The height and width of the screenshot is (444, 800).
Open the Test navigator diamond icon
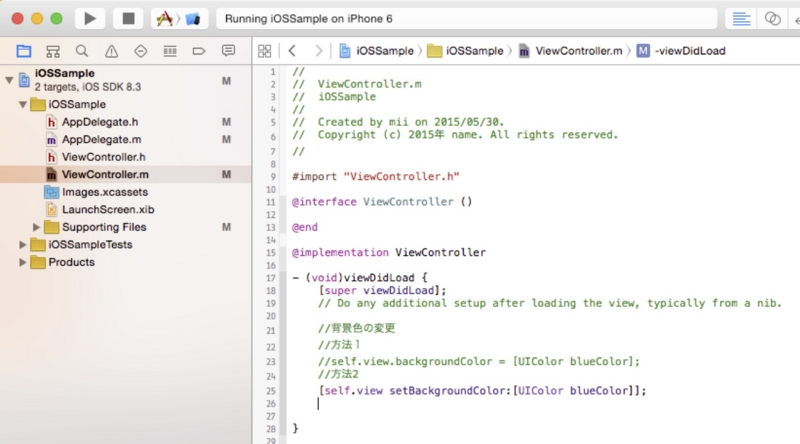[x=140, y=51]
